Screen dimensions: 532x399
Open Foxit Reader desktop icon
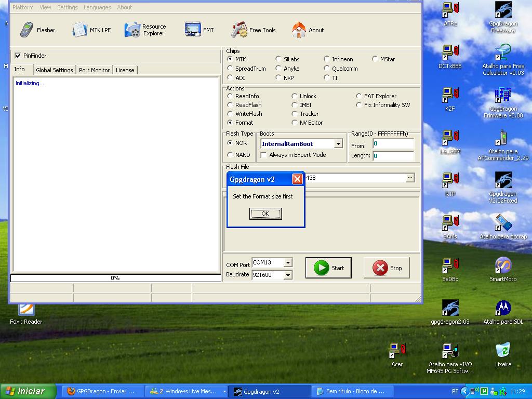click(x=26, y=314)
